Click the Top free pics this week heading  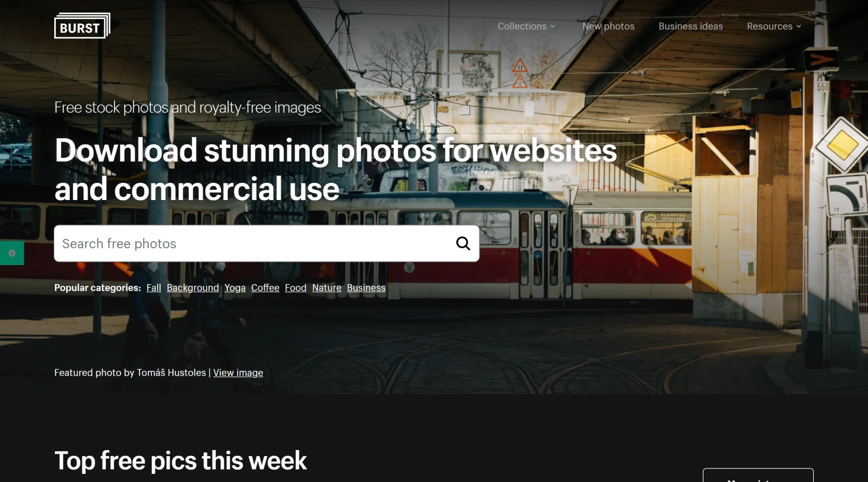181,461
